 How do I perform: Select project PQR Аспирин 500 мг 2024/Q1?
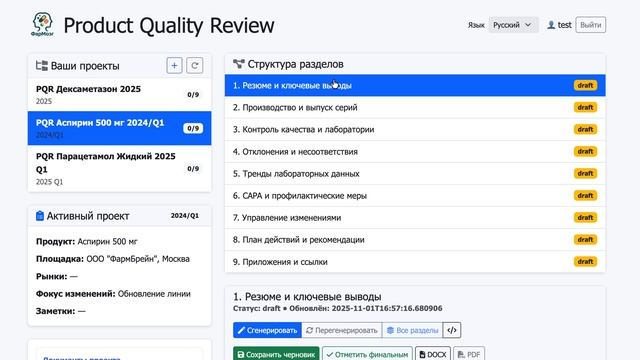(120, 128)
